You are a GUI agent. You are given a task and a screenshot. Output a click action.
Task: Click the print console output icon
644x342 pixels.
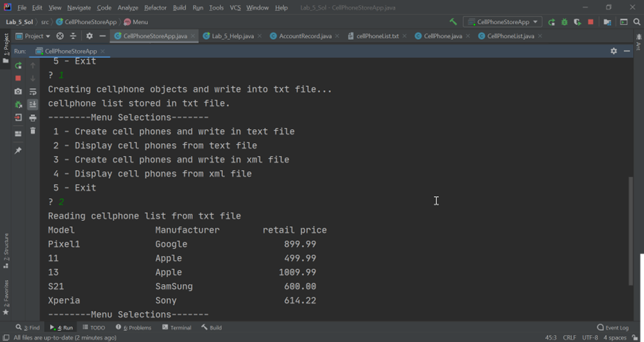(33, 118)
